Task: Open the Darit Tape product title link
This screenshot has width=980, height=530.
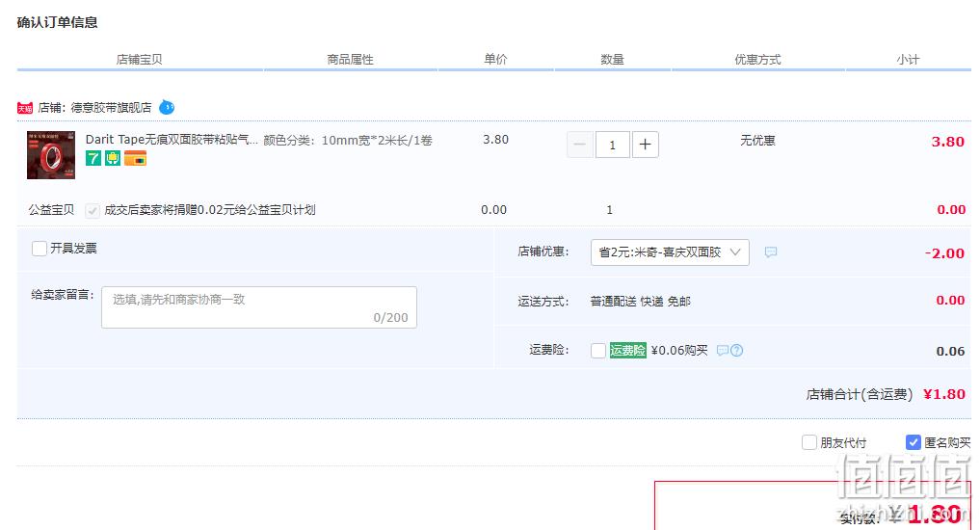Action: [172, 140]
